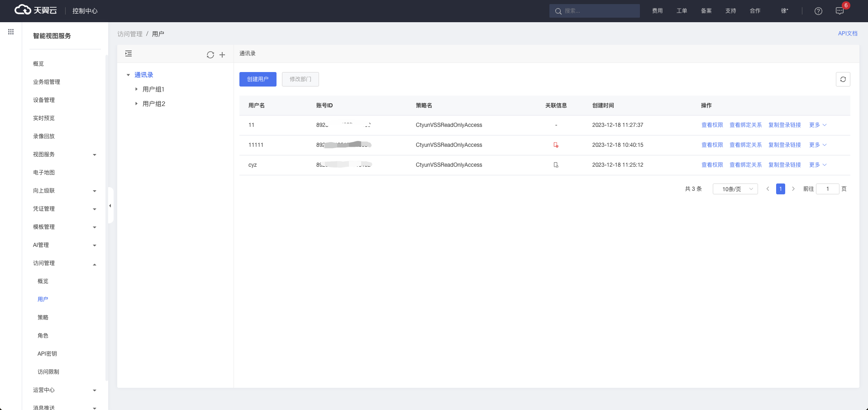868x410 pixels.
Task: Click the app grid launcher icon
Action: pos(11,32)
